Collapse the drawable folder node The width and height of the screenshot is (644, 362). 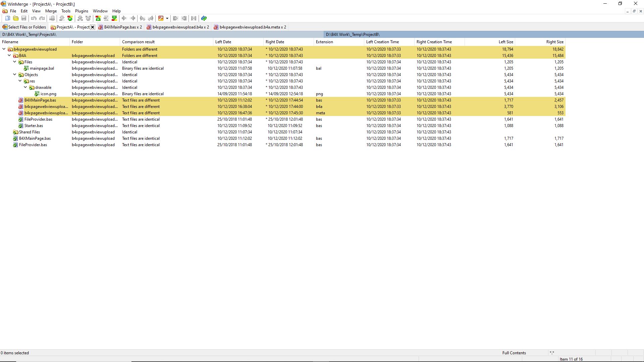pyautogui.click(x=25, y=87)
